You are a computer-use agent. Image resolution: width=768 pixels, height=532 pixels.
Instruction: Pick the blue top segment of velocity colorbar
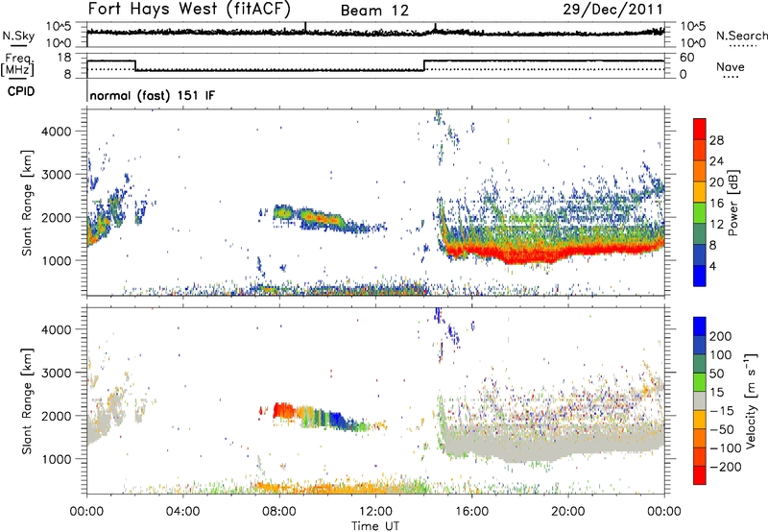point(700,326)
